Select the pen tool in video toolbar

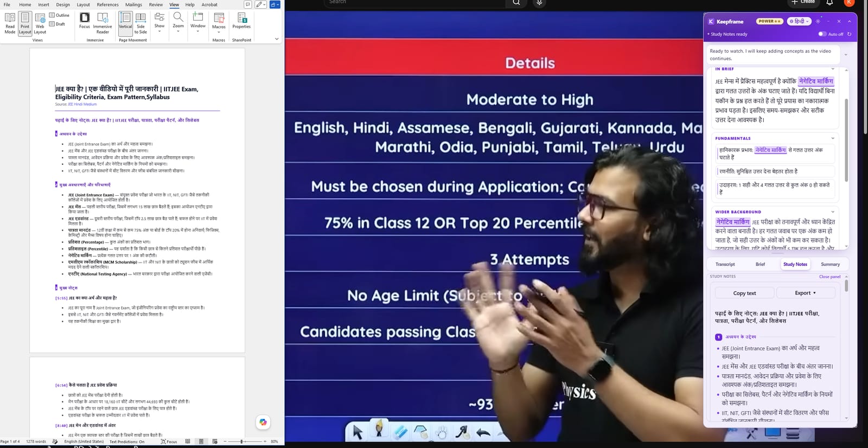coord(379,428)
